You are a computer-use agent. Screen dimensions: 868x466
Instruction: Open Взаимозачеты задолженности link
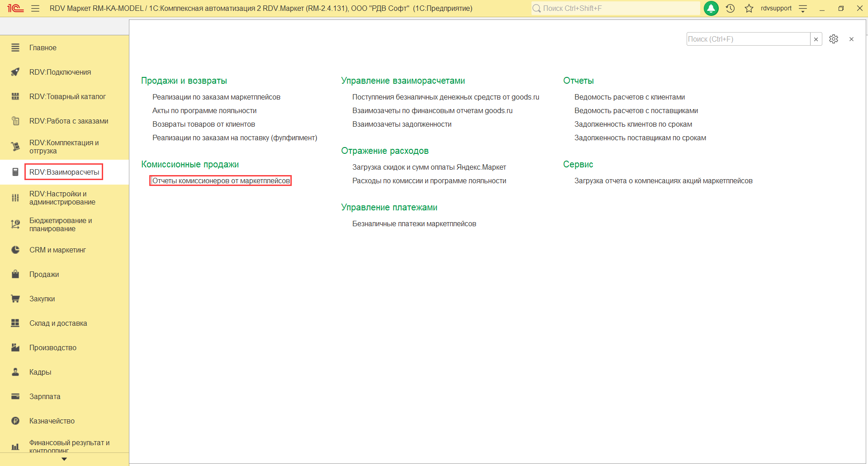[402, 124]
